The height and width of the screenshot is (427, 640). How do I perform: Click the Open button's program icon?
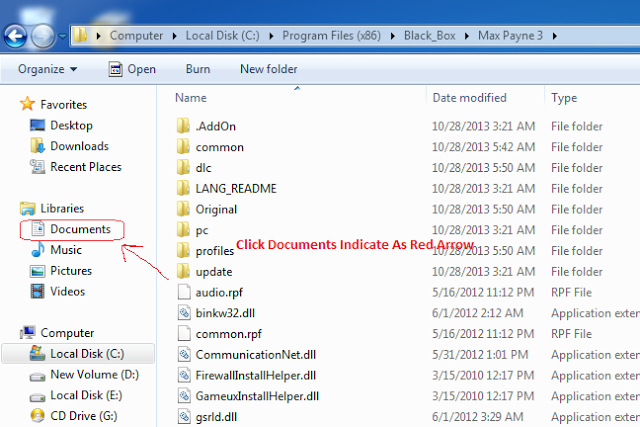click(x=116, y=69)
